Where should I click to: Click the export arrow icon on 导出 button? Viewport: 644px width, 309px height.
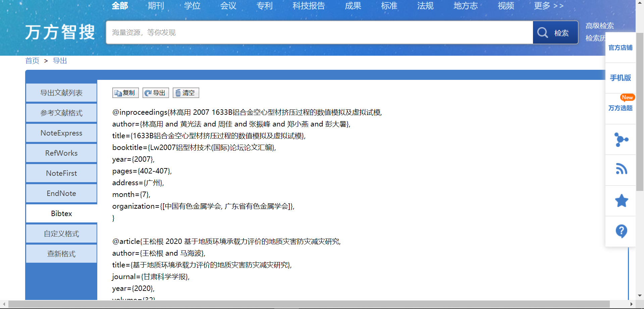coord(148,93)
